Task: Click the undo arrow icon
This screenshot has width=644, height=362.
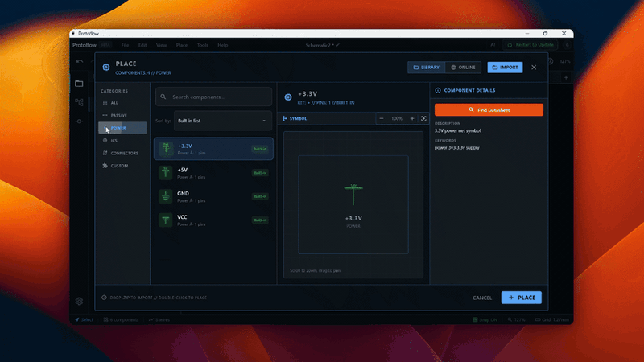Action: coord(80,61)
